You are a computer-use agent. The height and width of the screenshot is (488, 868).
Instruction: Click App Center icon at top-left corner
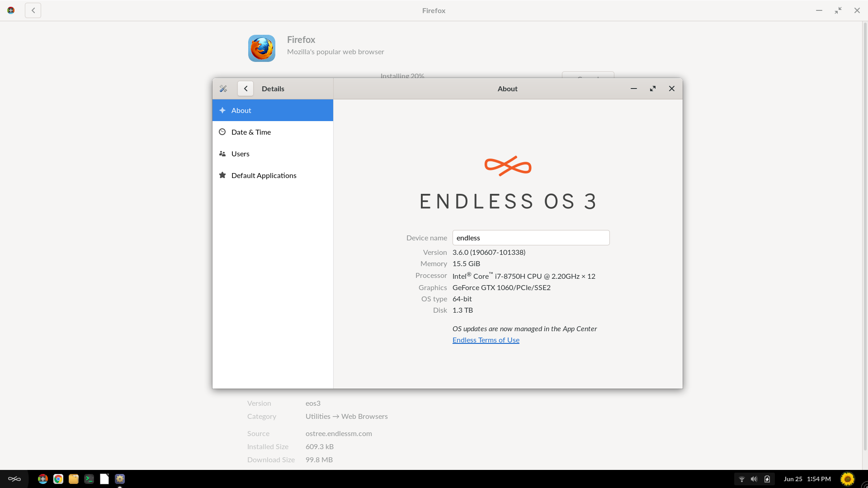pos(11,10)
